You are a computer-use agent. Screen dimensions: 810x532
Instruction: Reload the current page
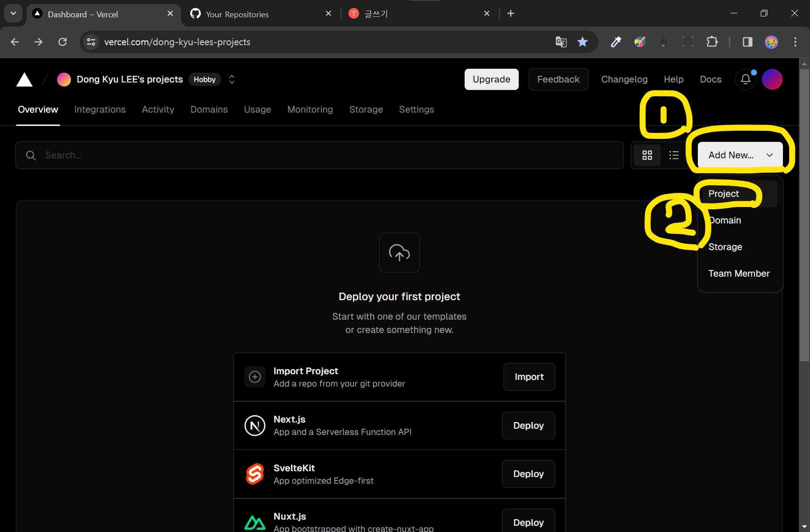pyautogui.click(x=63, y=42)
